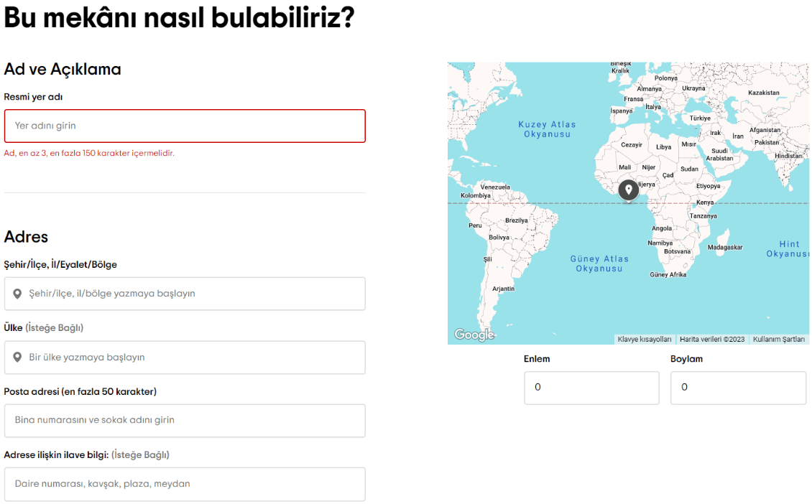Image resolution: width=812 pixels, height=504 pixels.
Task: Click the 'Resmi yer adı' label
Action: pyautogui.click(x=33, y=97)
